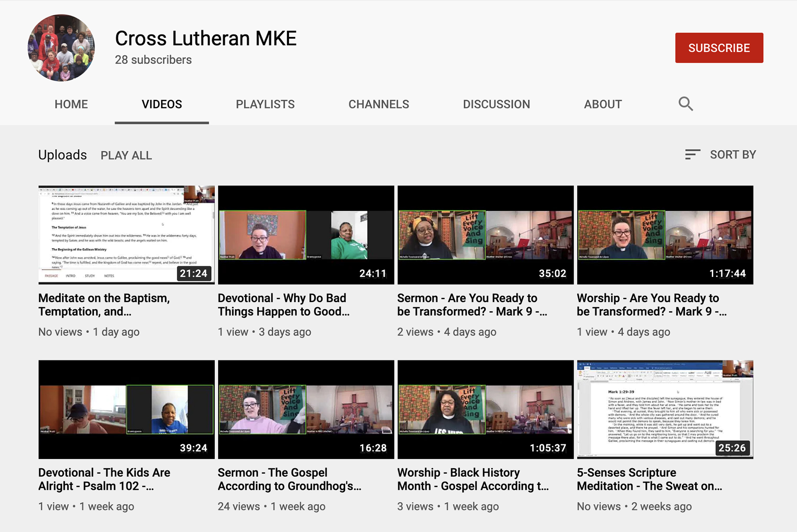Viewport: 797px width, 532px height.
Task: Click the 'Cross Lutheran MKE' channel name
Action: point(206,38)
